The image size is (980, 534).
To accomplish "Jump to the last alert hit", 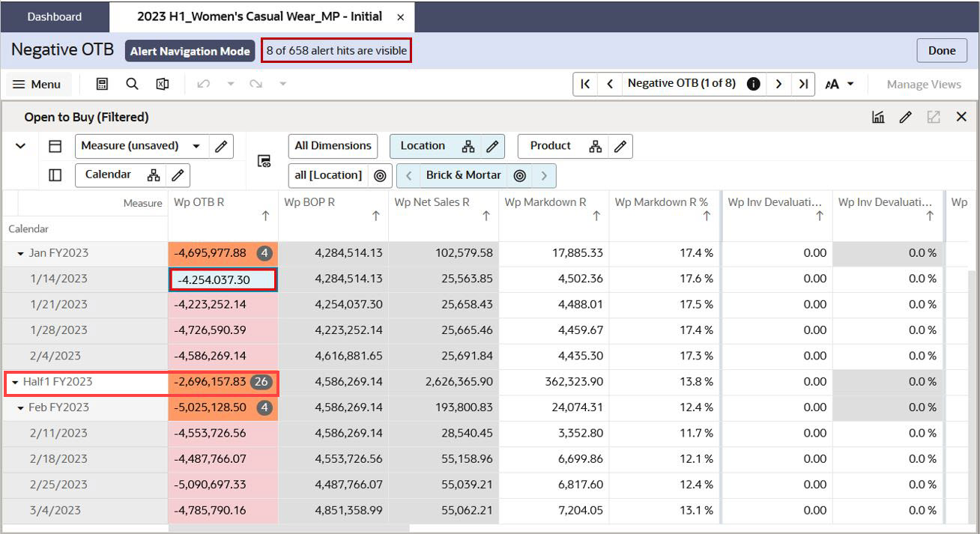I will (803, 84).
